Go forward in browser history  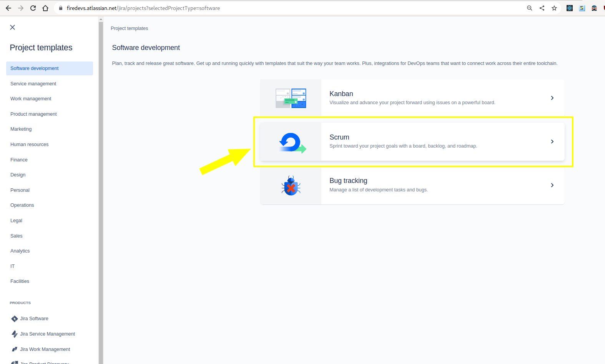click(21, 8)
